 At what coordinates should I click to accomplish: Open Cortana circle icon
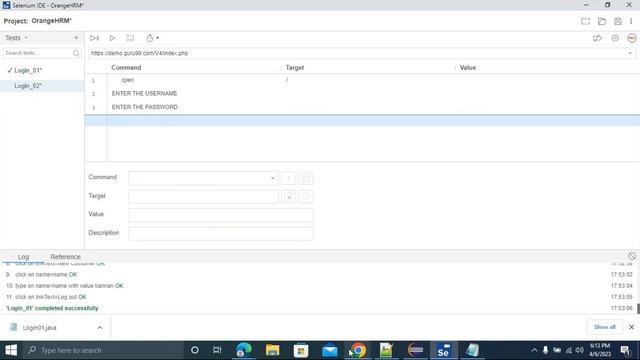[195, 350]
